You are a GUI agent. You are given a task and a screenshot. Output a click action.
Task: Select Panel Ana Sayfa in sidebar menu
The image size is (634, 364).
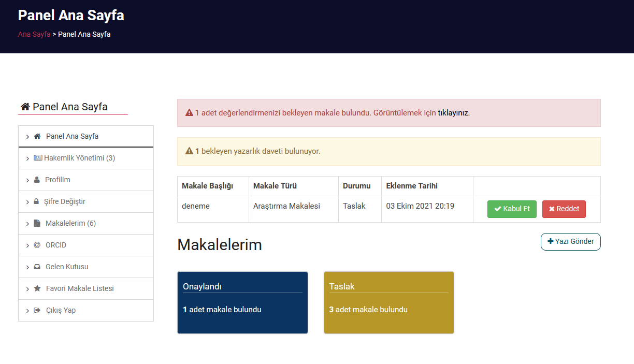pos(86,136)
